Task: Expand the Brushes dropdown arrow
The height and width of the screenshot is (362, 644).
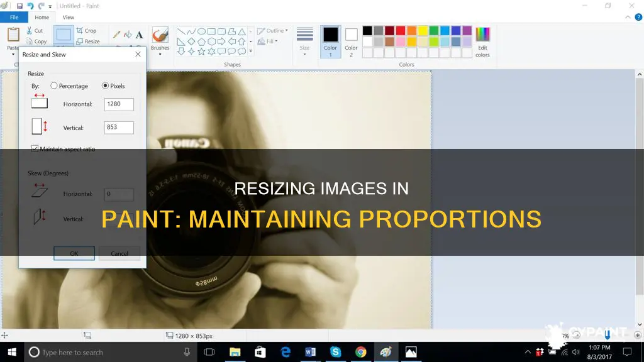Action: tap(160, 54)
